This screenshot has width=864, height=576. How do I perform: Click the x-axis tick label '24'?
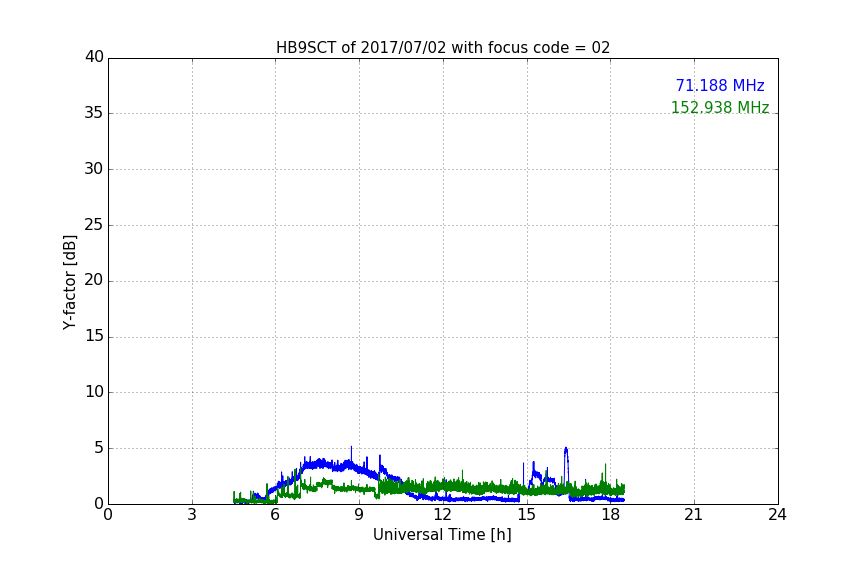point(777,515)
